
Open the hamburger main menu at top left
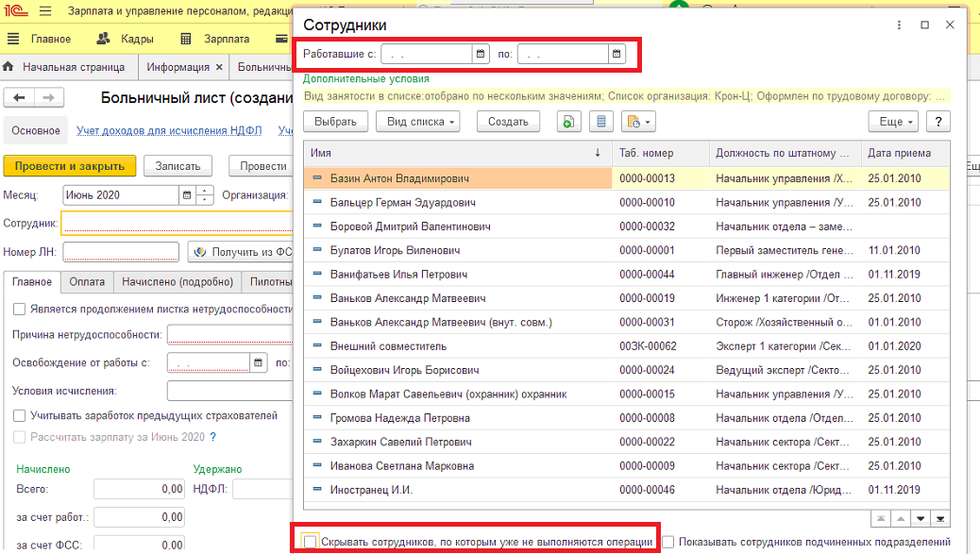[x=45, y=11]
